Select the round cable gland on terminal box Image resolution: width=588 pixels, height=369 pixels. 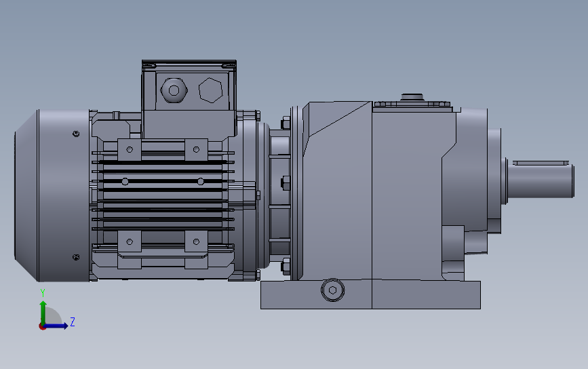click(174, 90)
